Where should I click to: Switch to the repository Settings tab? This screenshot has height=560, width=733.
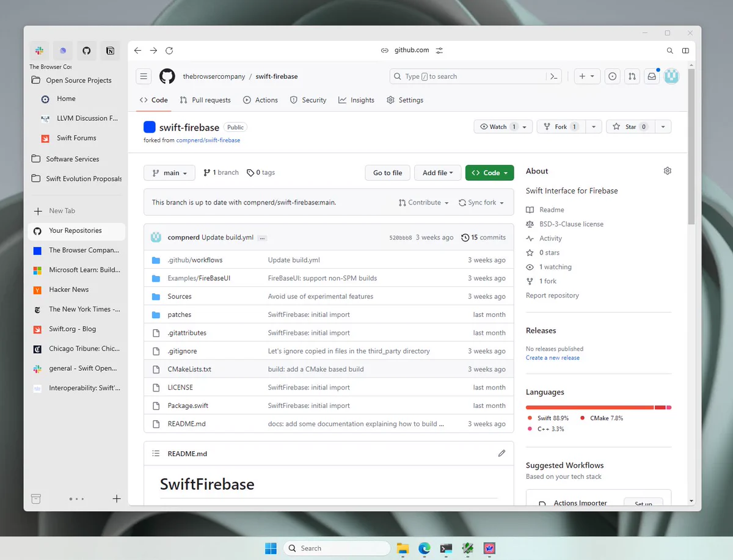(x=405, y=100)
